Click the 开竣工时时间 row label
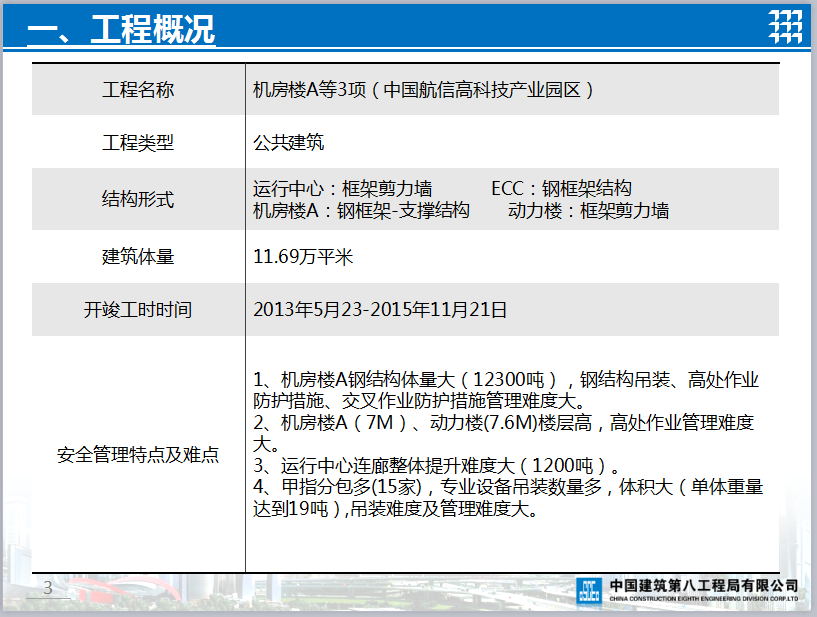 pyautogui.click(x=138, y=310)
